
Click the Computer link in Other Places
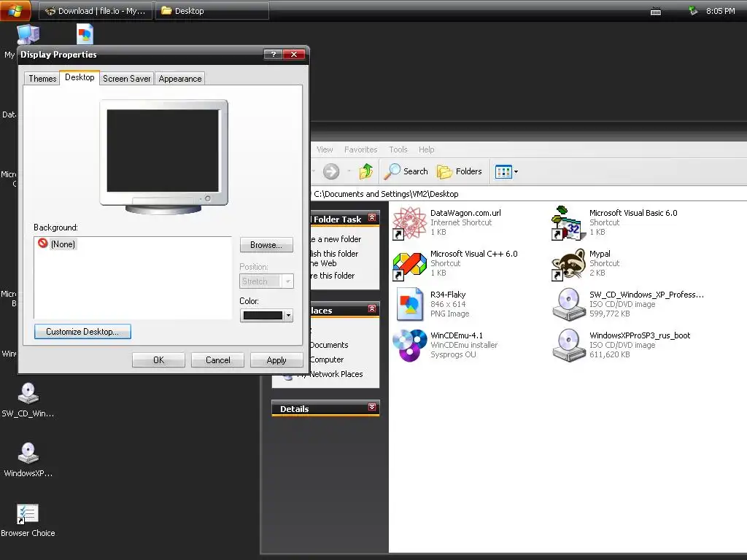click(326, 359)
